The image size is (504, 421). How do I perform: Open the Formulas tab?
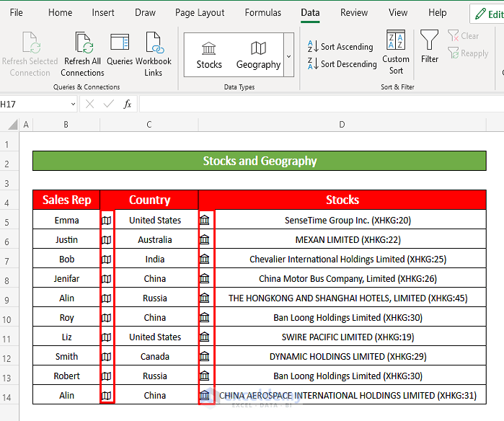pyautogui.click(x=263, y=12)
